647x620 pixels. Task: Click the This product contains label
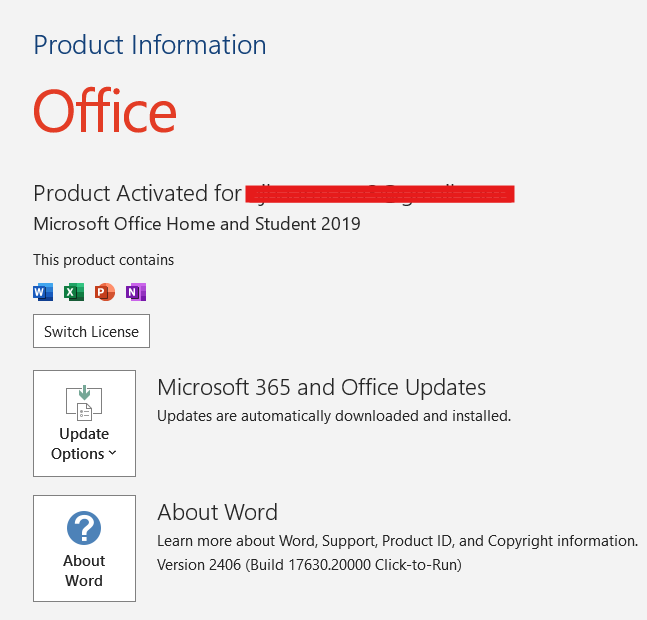point(104,260)
